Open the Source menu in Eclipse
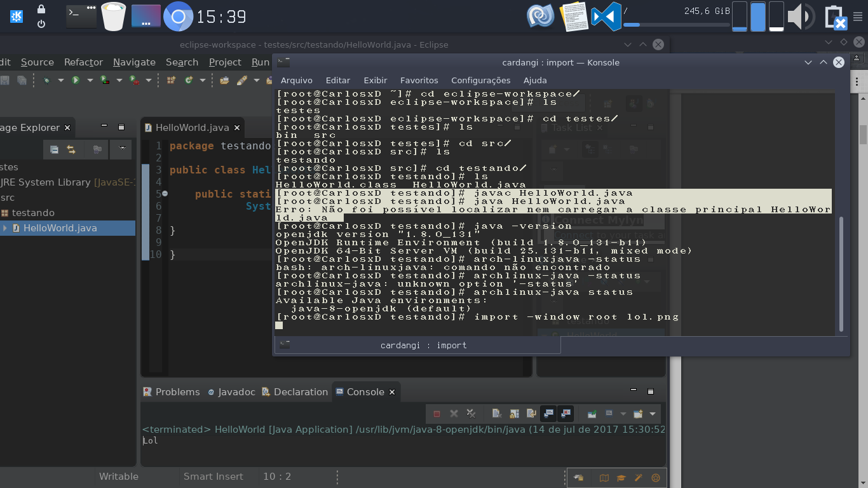This screenshot has width=868, height=488. (x=37, y=62)
